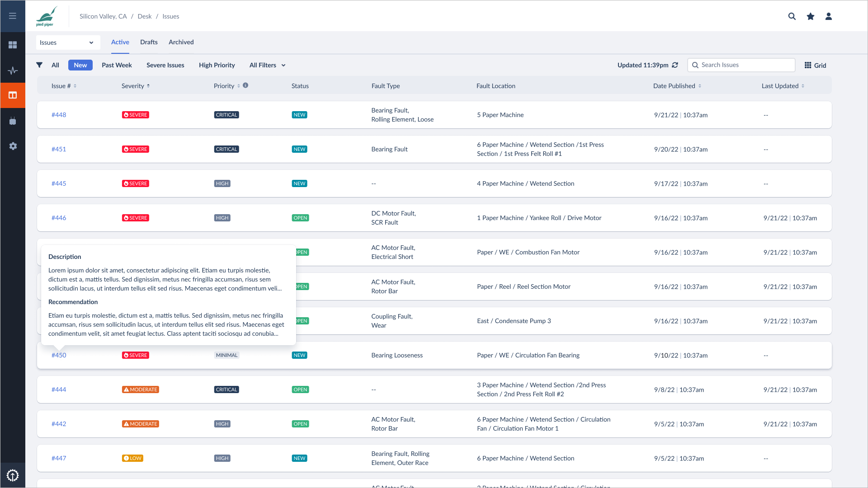
Task: Open issue #451 link
Action: click(x=59, y=149)
